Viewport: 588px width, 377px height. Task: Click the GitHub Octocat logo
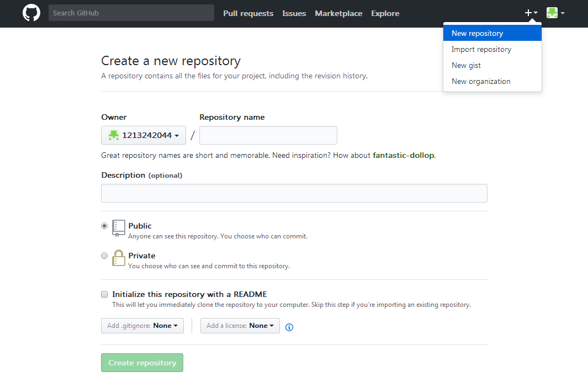pos(31,13)
